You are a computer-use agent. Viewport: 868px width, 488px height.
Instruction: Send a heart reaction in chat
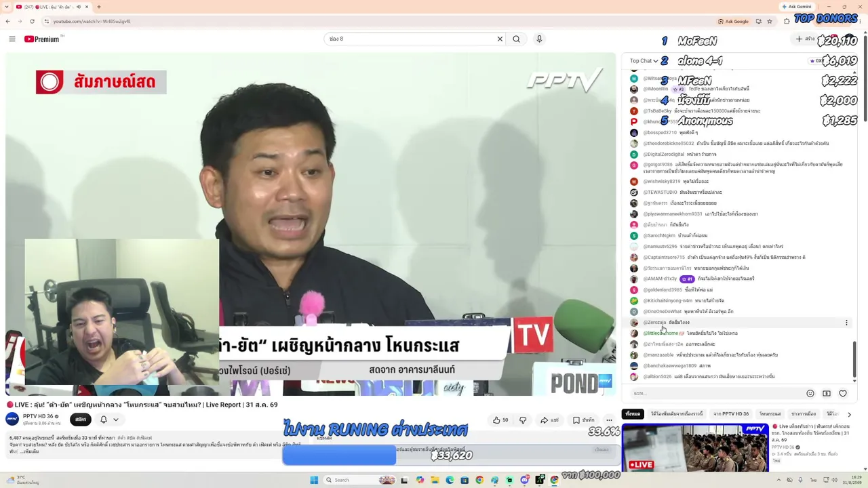coord(843,393)
